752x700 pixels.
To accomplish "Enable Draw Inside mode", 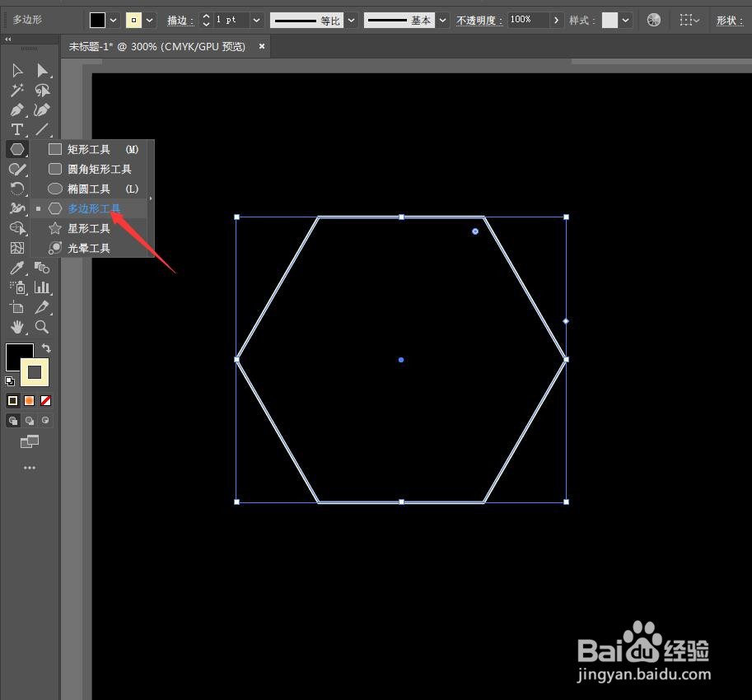I will pos(45,421).
